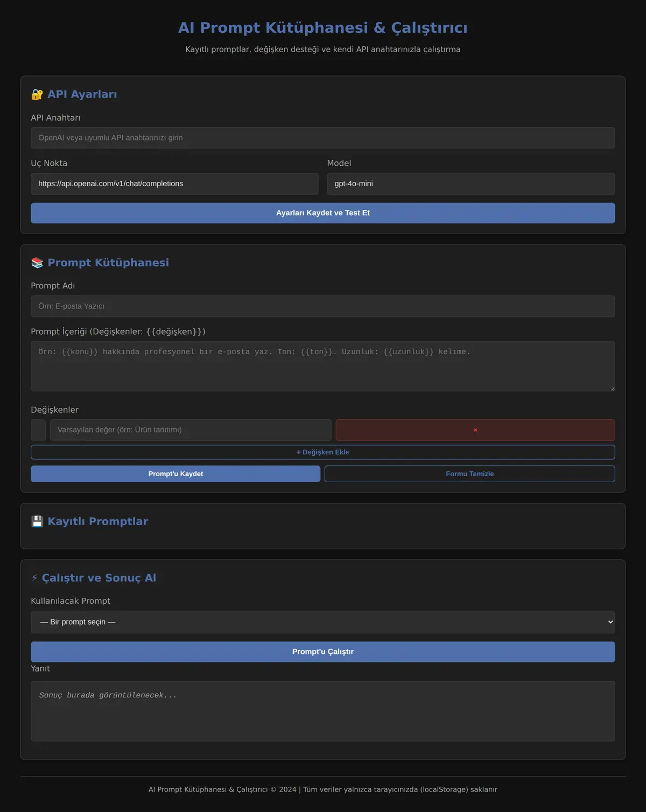Click the Çalıştır ve Sonuç Al heading text
646x812 pixels.
pos(99,578)
